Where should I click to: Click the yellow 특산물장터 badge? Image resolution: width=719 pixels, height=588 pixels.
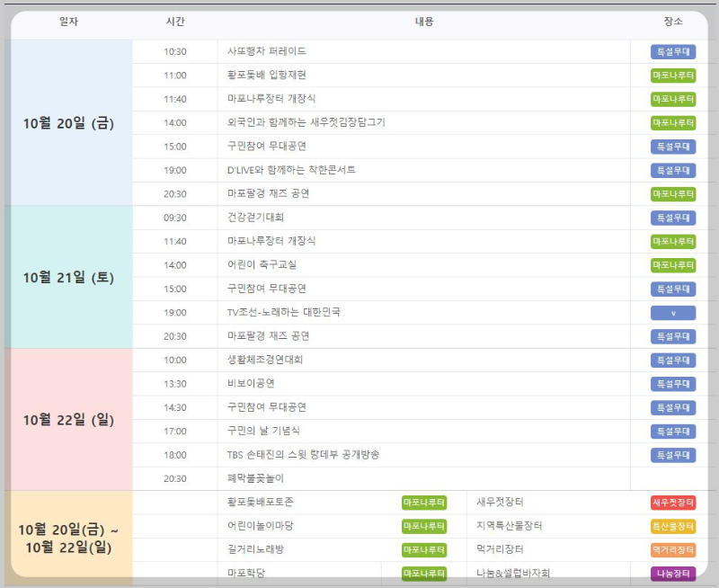tap(672, 527)
